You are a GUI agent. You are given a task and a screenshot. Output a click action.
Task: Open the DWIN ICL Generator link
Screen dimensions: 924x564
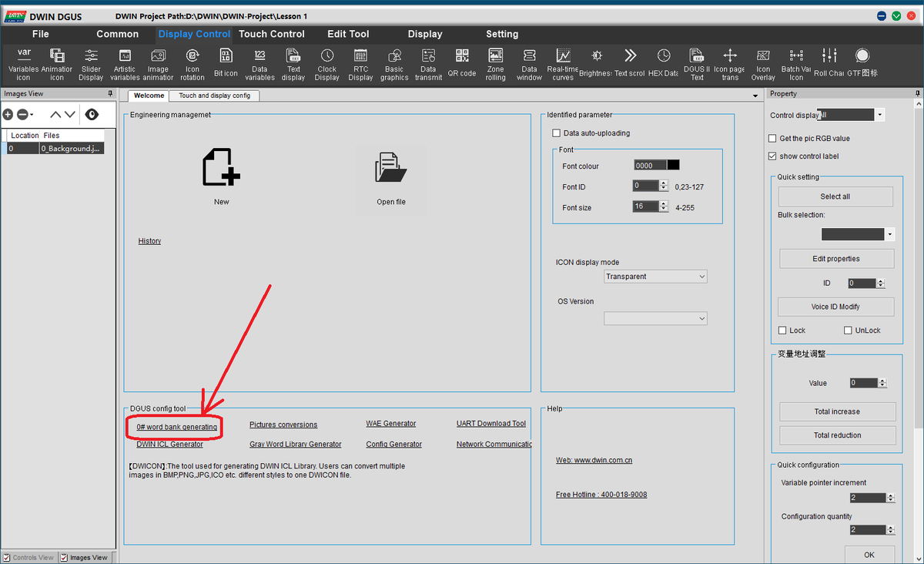(x=170, y=445)
